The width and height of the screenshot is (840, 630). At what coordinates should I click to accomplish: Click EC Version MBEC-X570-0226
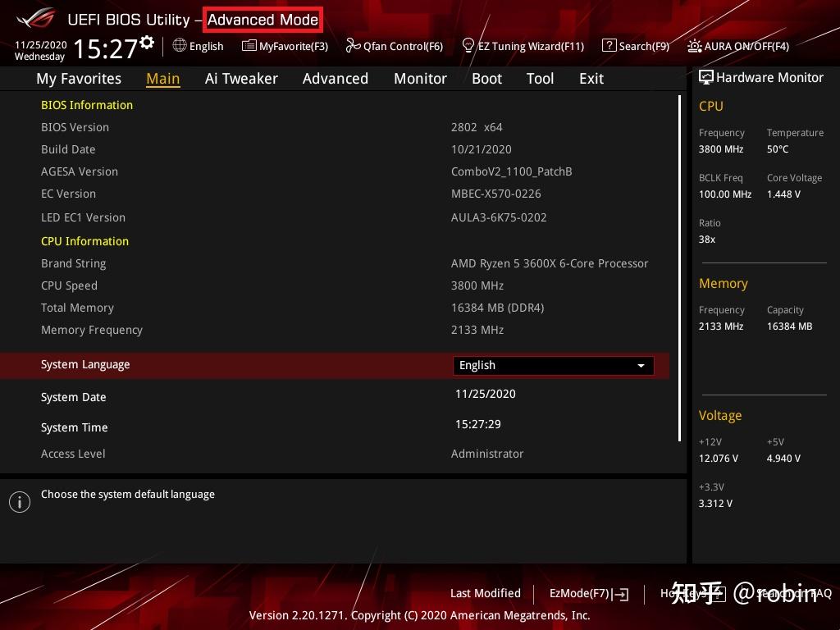pyautogui.click(x=496, y=194)
